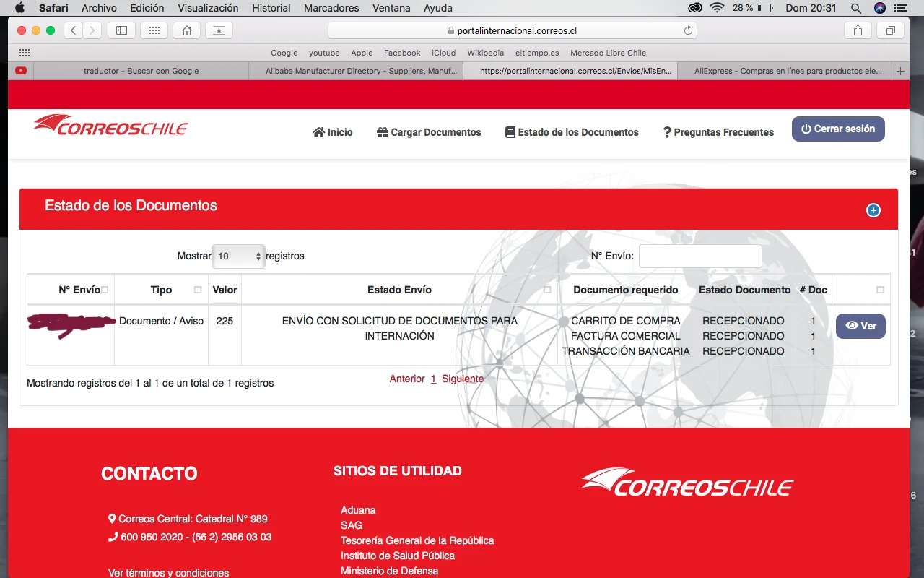Go forward to the next page
The image size is (924, 578).
(92, 30)
